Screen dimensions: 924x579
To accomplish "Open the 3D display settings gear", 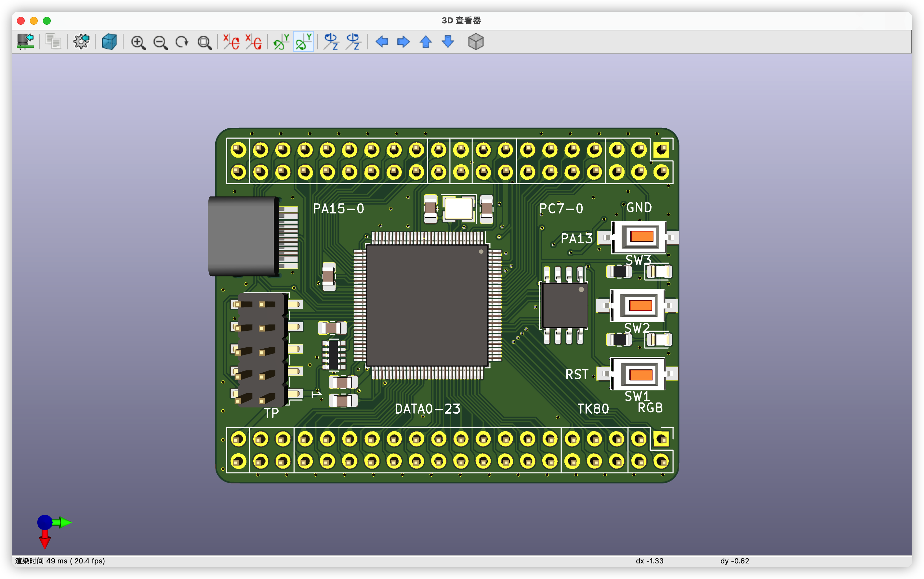I will [81, 41].
